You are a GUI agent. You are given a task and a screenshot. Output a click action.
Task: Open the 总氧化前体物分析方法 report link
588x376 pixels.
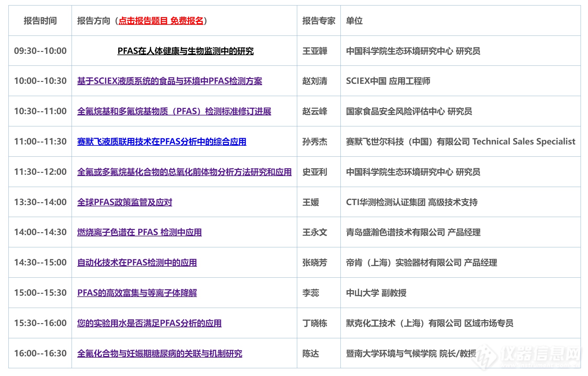pyautogui.click(x=184, y=172)
